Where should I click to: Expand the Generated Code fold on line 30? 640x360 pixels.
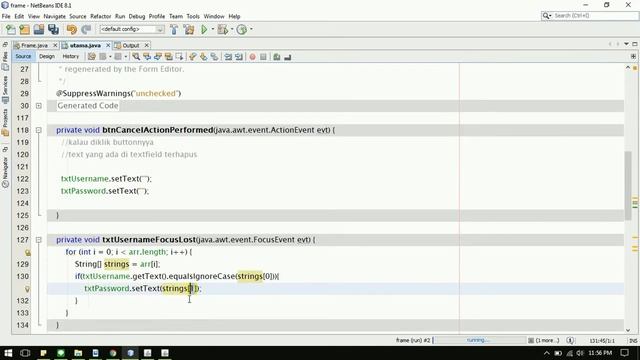(39, 106)
